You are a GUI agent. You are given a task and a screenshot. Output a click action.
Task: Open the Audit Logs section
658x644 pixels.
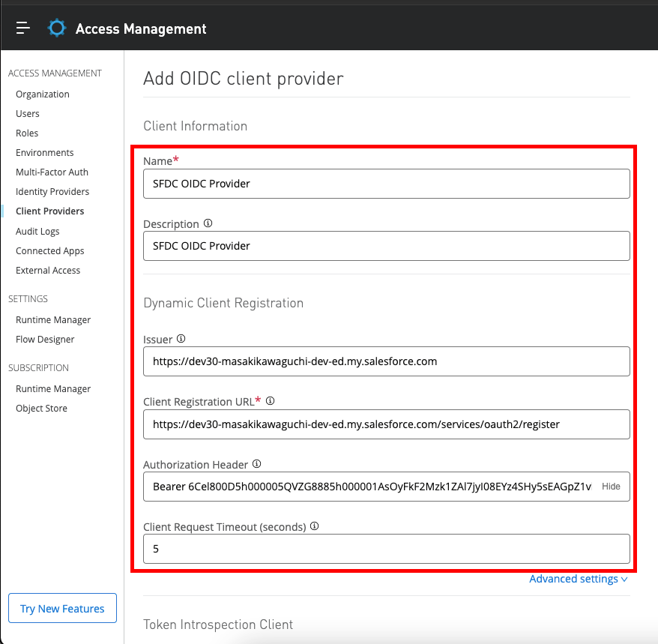point(37,232)
